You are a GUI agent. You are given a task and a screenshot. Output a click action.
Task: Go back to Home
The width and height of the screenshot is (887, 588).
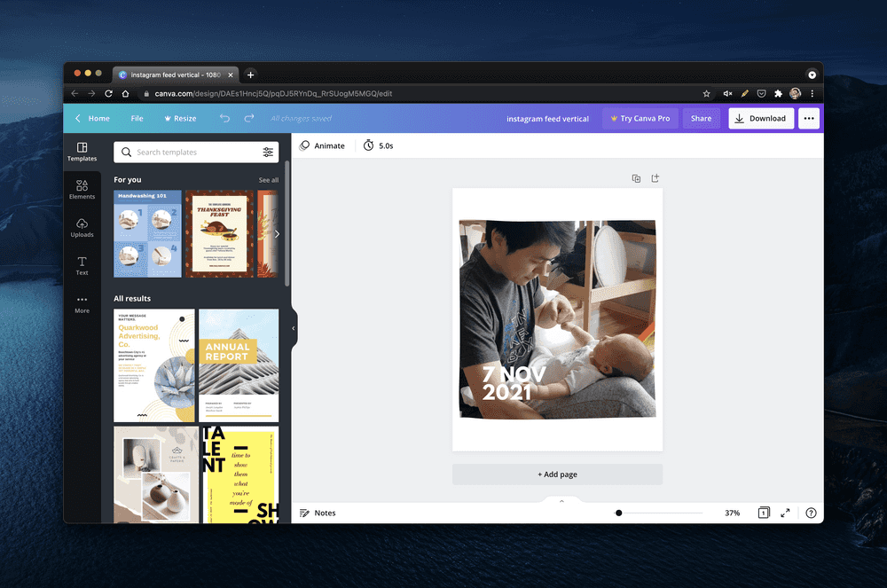(93, 118)
